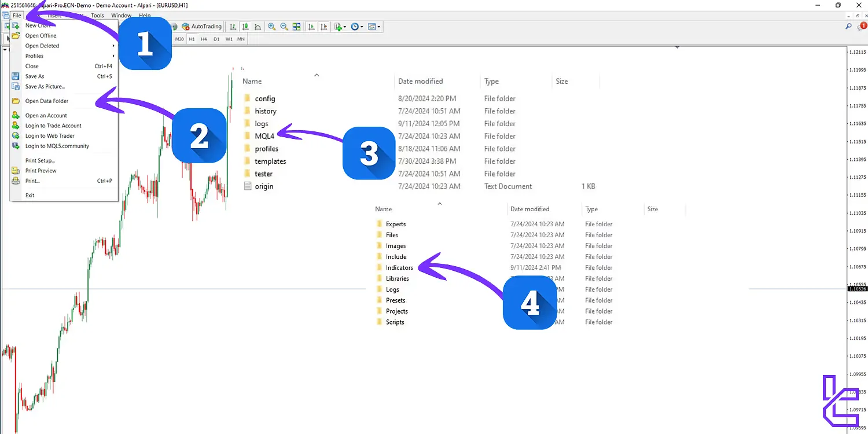Viewport: 868px width, 434px height.
Task: Toggle the AutoTrading button
Action: coord(201,27)
